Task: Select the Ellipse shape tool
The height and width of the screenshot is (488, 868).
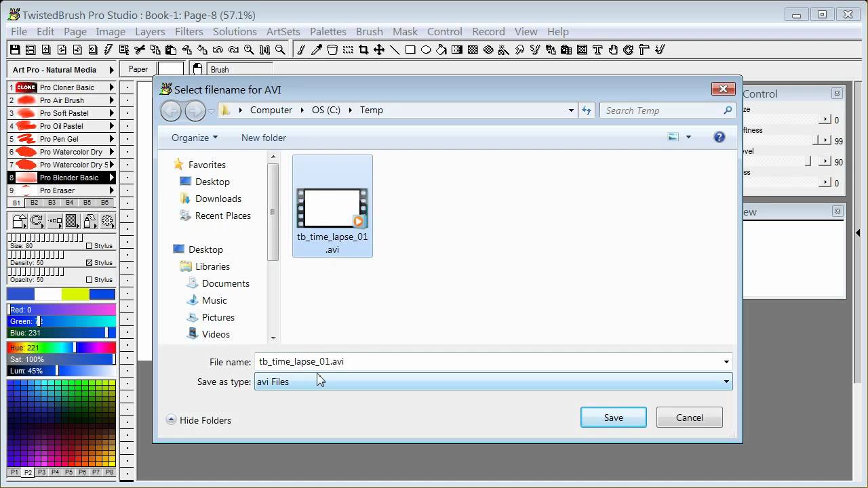Action: pos(426,49)
